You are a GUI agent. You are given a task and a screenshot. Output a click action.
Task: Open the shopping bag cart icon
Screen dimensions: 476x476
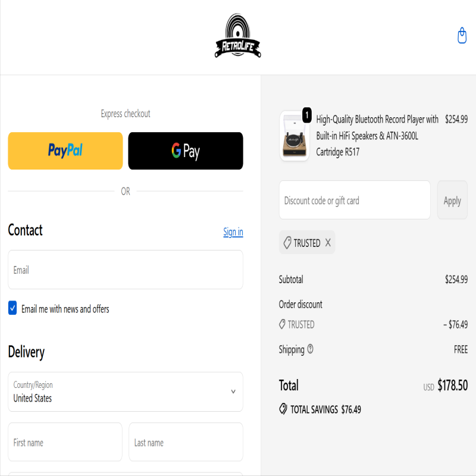(462, 36)
